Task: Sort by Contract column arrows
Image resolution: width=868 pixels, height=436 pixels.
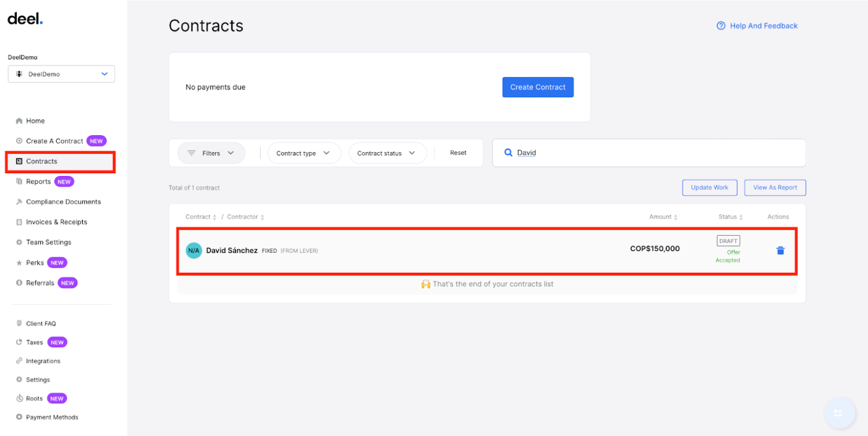Action: click(x=215, y=217)
